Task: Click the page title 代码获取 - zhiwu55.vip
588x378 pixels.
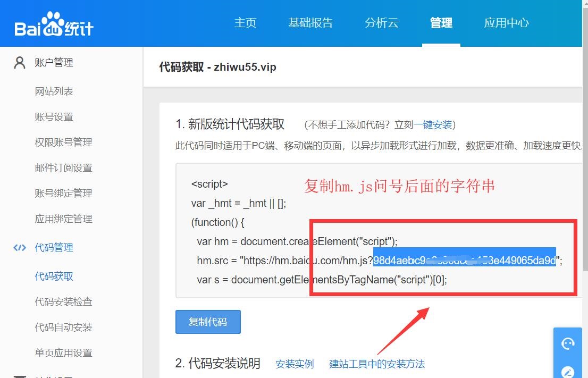Action: [x=217, y=67]
